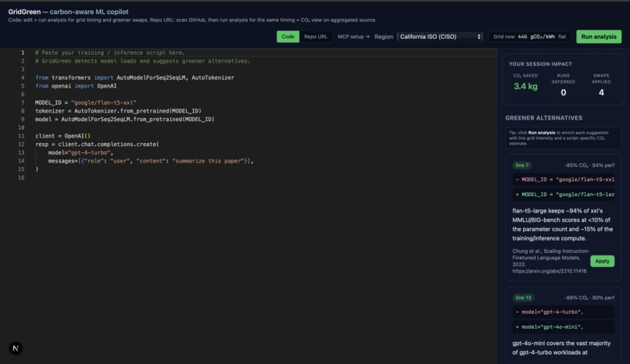Click the Greener Alternatives heading
The height and width of the screenshot is (364, 630).
pyautogui.click(x=543, y=118)
